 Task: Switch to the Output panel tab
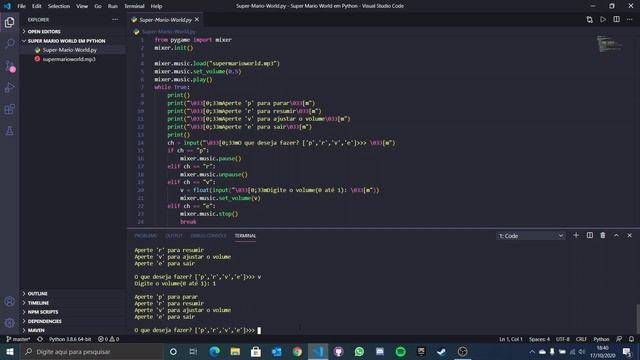tap(174, 236)
